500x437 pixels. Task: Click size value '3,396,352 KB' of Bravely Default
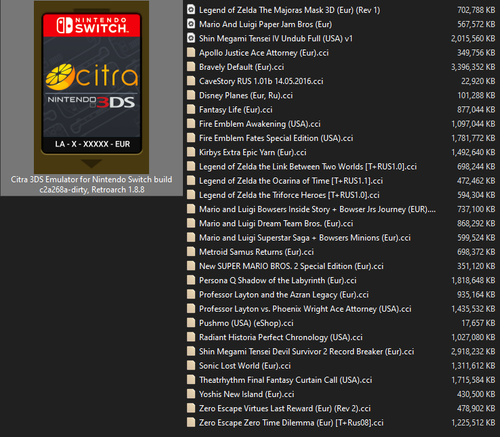[x=473, y=67]
